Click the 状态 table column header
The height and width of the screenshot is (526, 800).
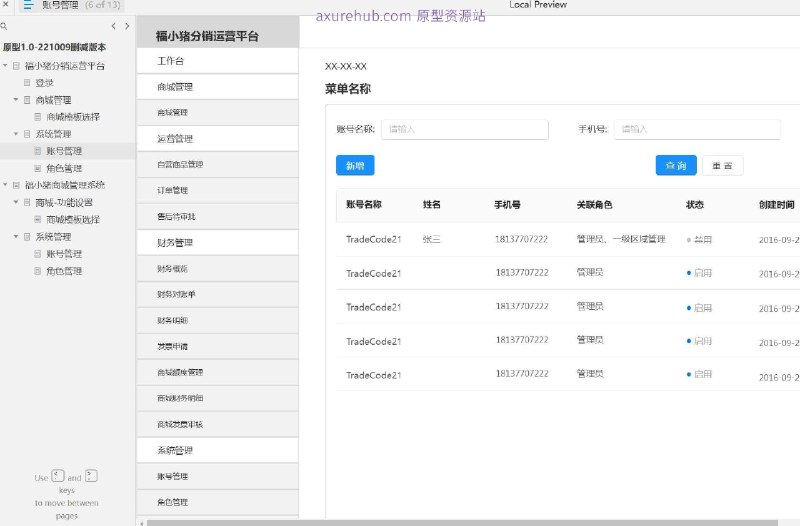point(695,205)
